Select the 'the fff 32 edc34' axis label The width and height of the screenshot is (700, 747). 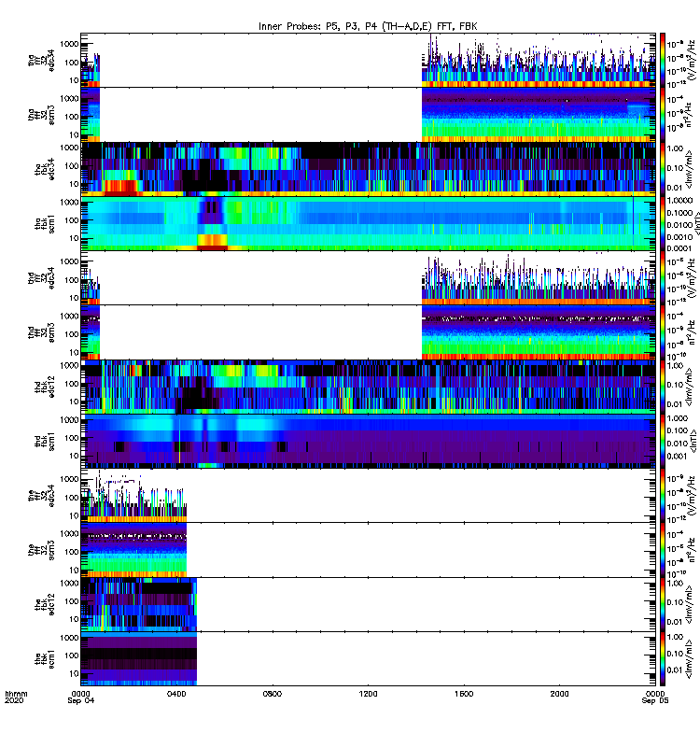(x=41, y=496)
